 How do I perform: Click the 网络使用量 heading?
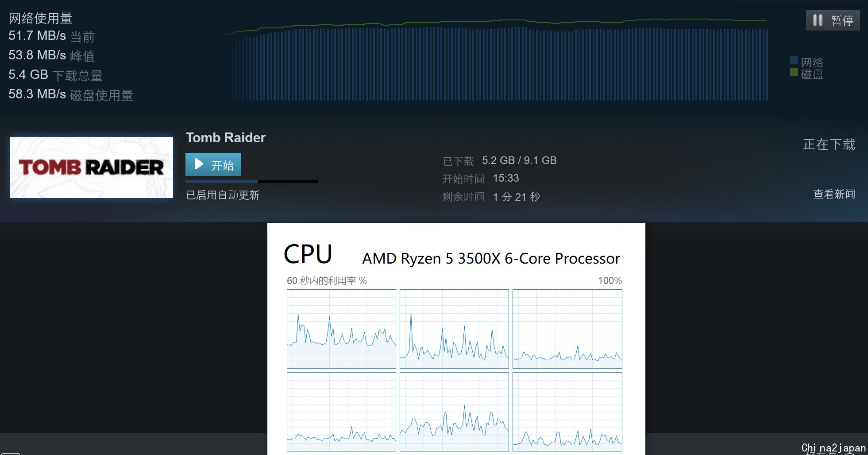40,18
